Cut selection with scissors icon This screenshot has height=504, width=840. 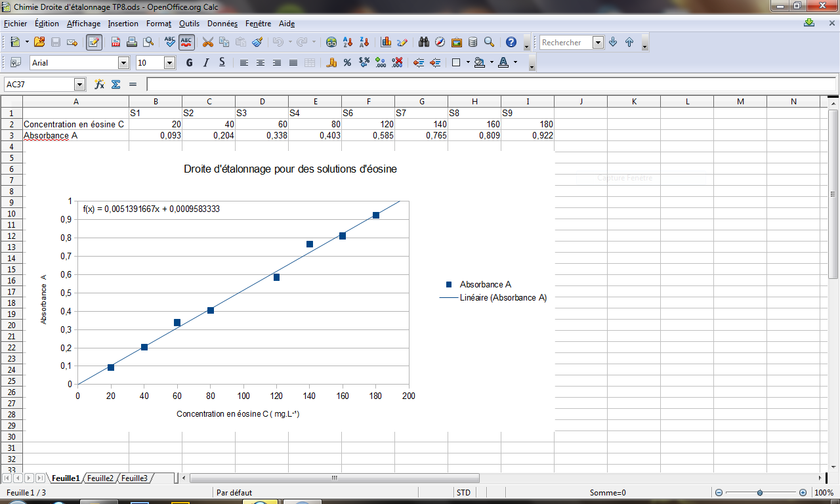(208, 42)
